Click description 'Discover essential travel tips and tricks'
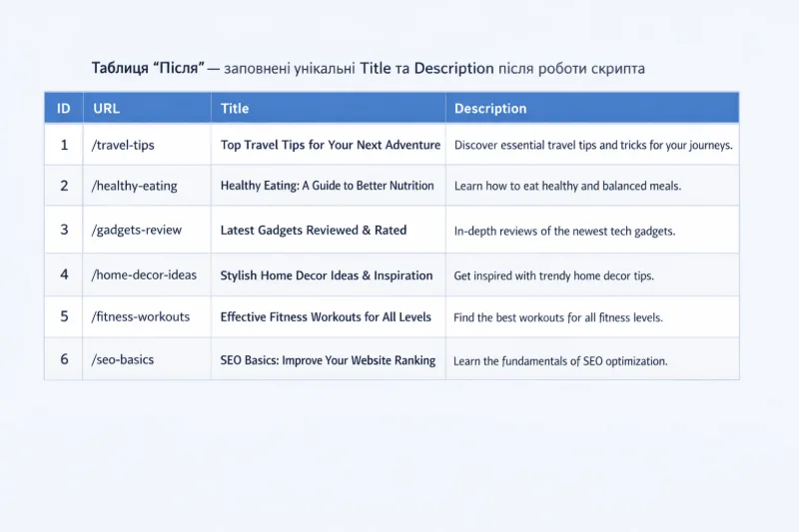The height and width of the screenshot is (532, 799). (x=593, y=145)
